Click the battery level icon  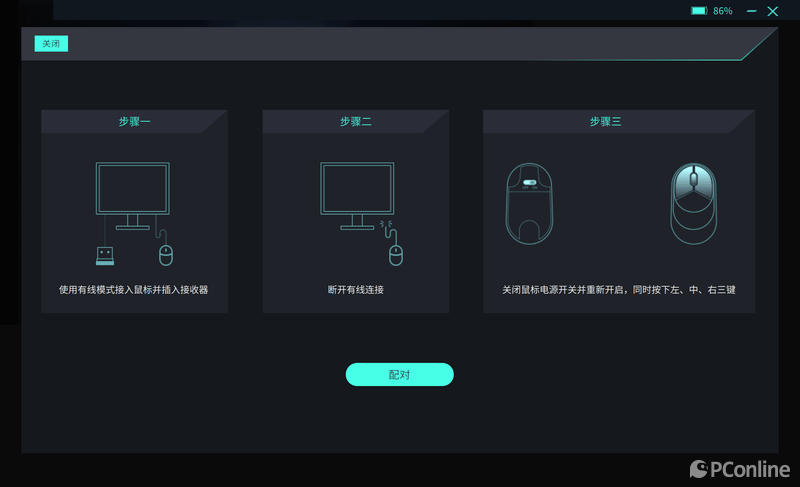pos(699,11)
